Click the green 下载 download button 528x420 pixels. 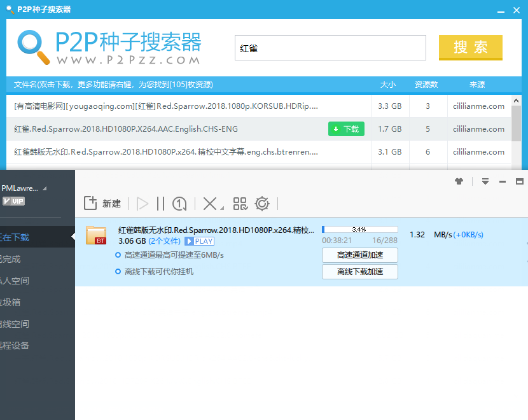pos(346,129)
